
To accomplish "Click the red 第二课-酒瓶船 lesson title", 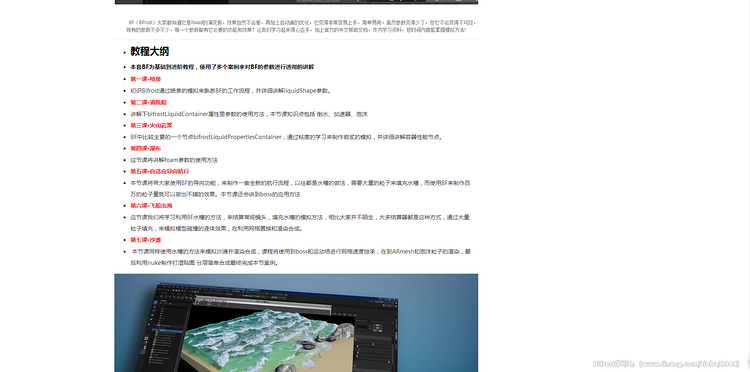I will 148,102.
